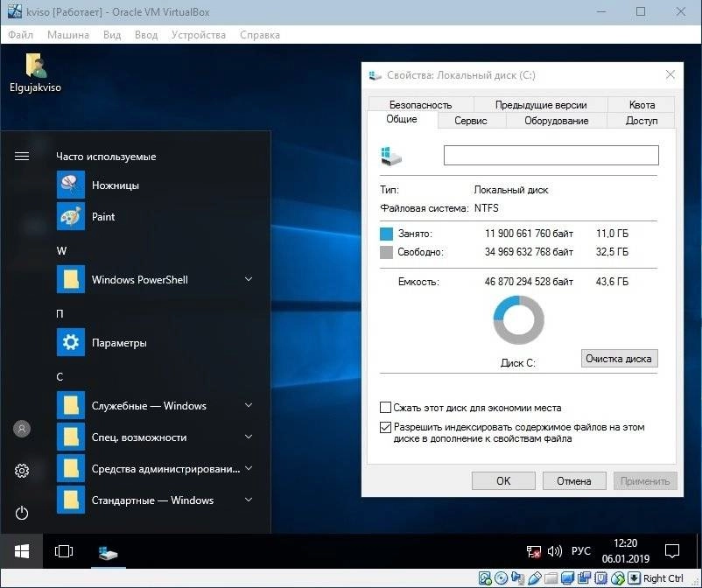Click the display monitor indicator in status bar
Image resolution: width=702 pixels, height=588 pixels.
567,578
